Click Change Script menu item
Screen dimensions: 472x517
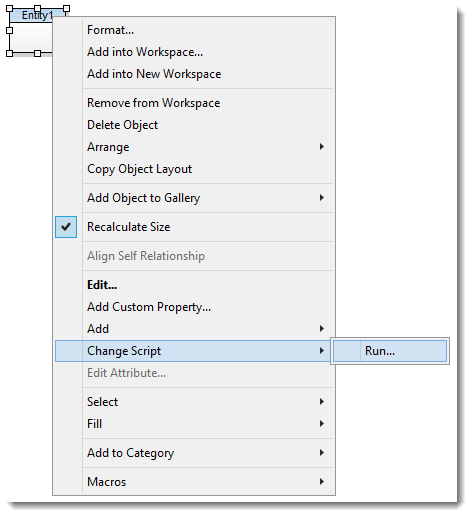pos(194,351)
